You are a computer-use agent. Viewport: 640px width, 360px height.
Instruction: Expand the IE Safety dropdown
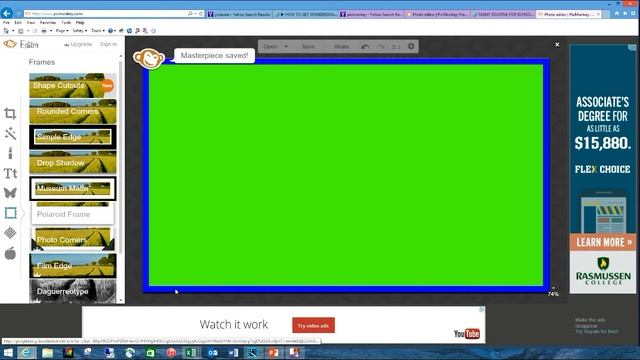point(80,31)
